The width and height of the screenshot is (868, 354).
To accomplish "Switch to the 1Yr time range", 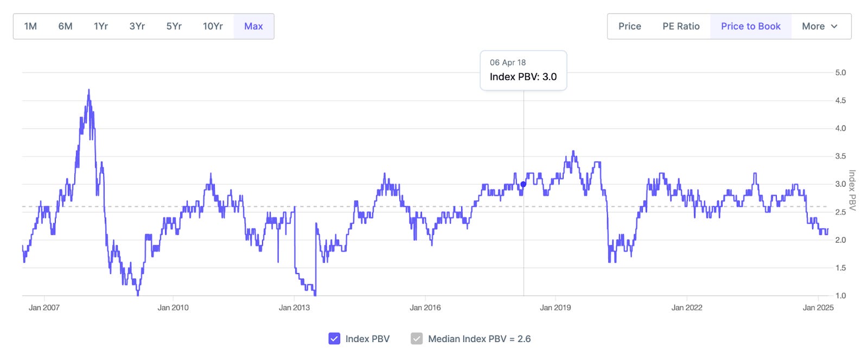I will (101, 26).
